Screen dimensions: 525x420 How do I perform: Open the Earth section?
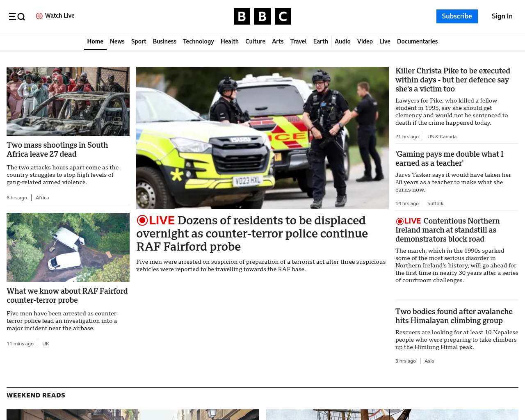pyautogui.click(x=321, y=41)
